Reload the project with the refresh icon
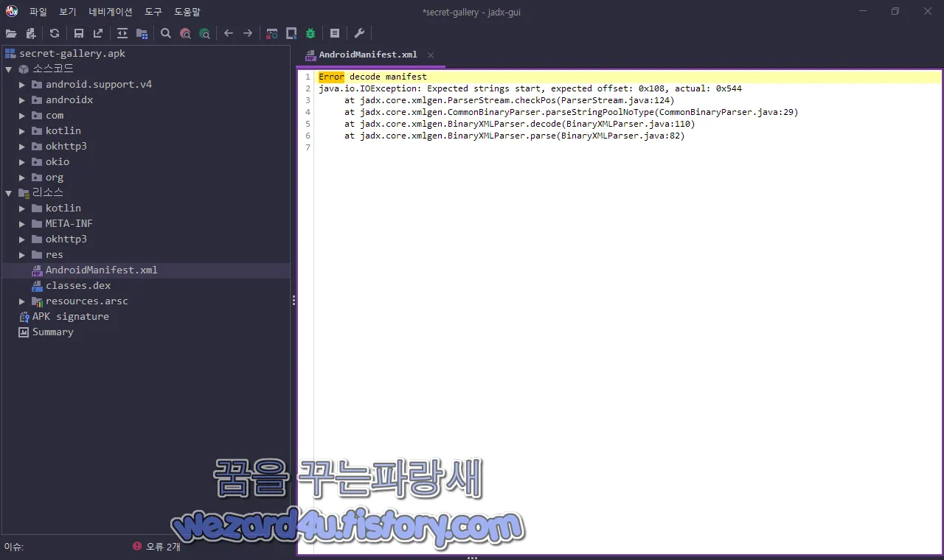Screen dimensions: 944x560 point(55,33)
